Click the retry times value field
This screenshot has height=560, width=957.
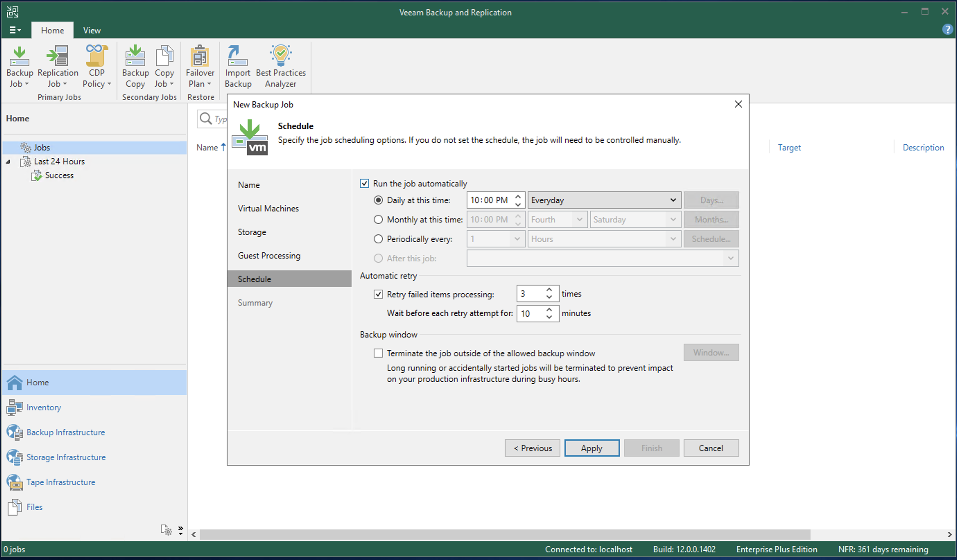[x=531, y=294]
